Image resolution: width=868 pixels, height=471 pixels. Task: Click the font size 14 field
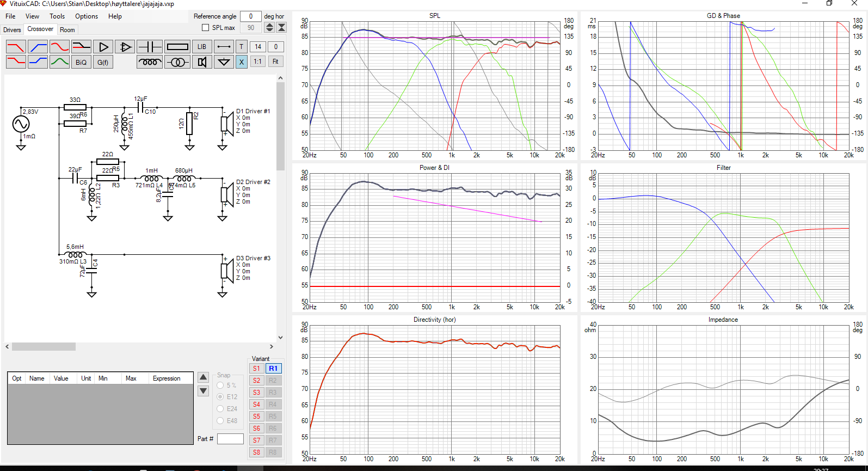pos(258,47)
